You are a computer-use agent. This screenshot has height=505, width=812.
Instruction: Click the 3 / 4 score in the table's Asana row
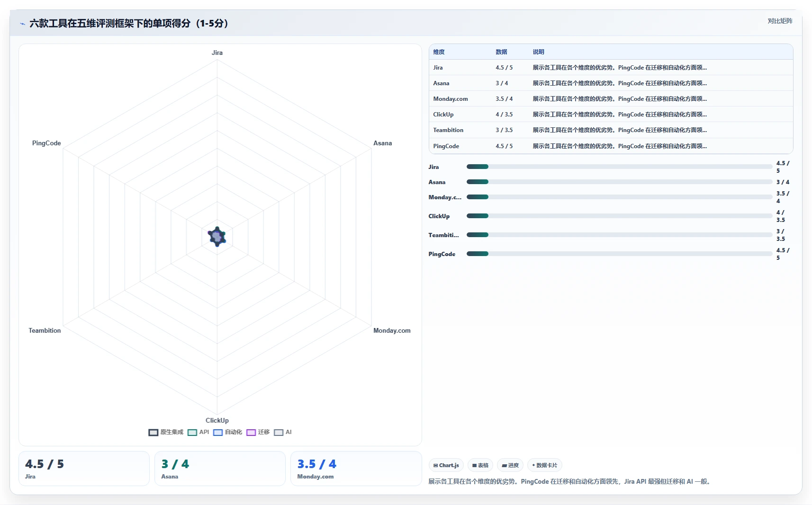tap(502, 83)
